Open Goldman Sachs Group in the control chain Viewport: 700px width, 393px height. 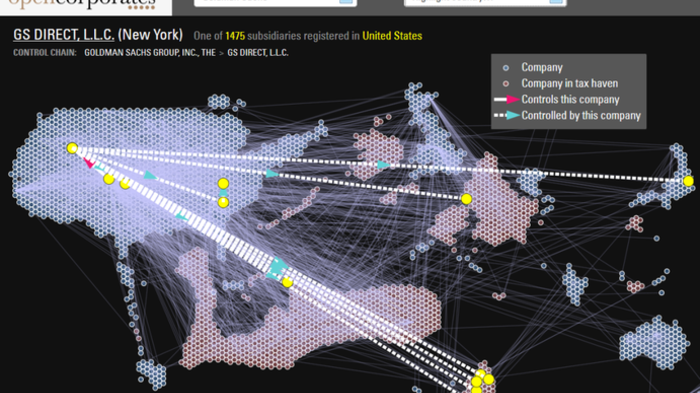tap(150, 53)
